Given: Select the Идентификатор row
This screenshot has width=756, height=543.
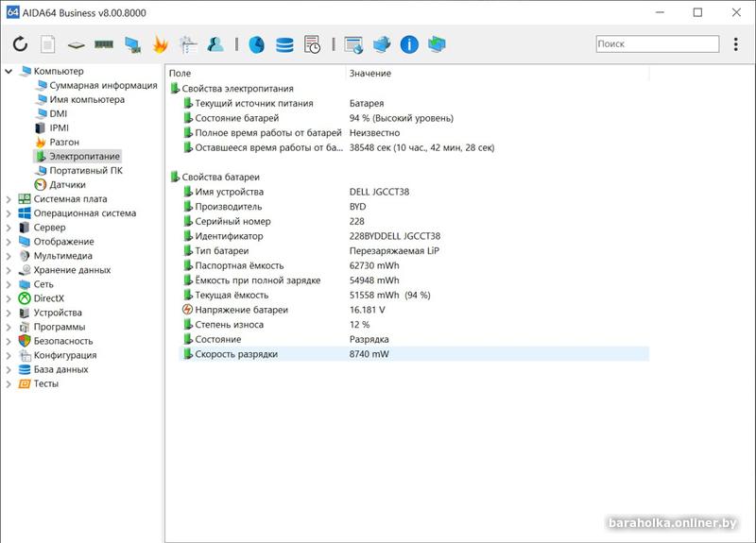Looking at the screenshot, I should pos(415,236).
